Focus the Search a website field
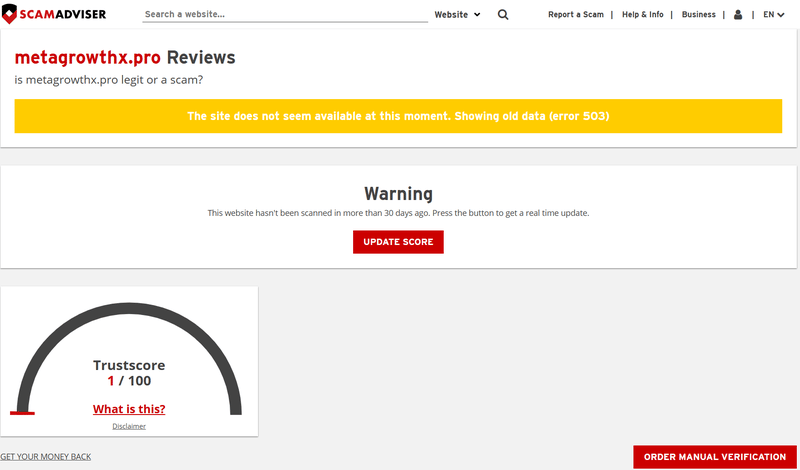Image resolution: width=800 pixels, height=470 pixels. (285, 14)
